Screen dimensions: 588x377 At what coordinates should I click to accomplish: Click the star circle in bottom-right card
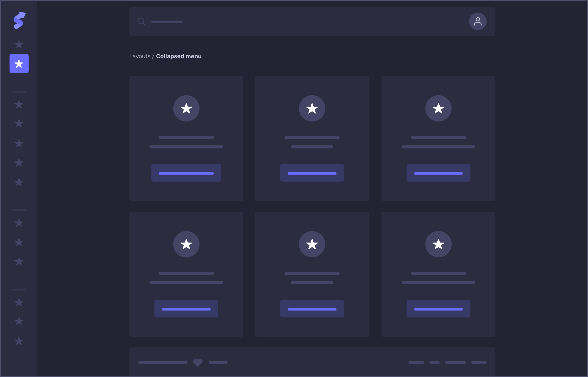click(438, 244)
